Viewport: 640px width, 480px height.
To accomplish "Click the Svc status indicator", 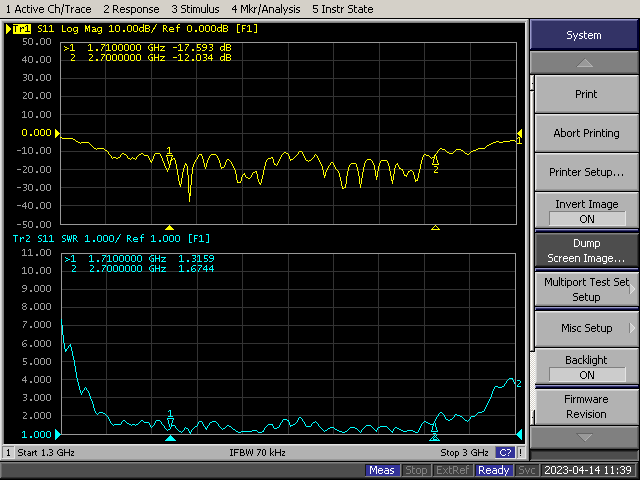I will click(527, 470).
